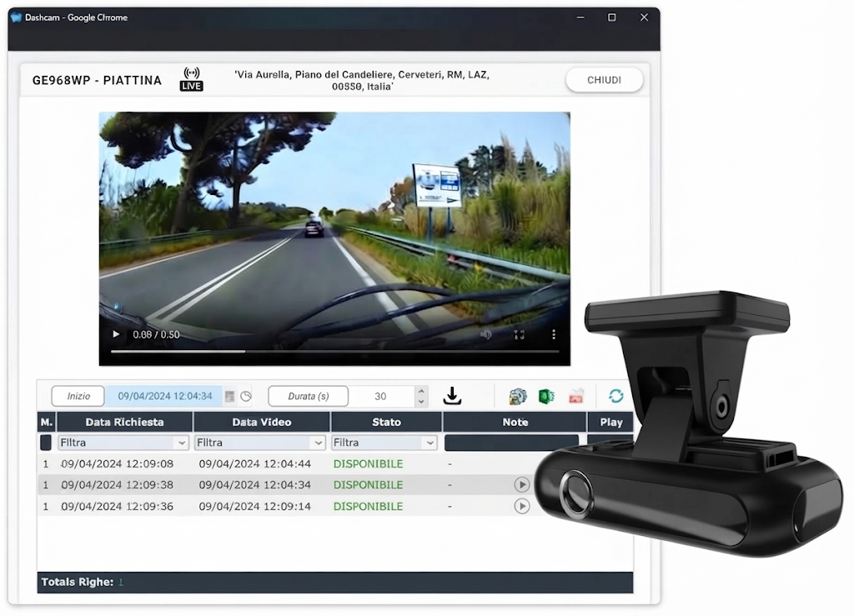Open the video three-dot options menu
The width and height of the screenshot is (854, 616).
pos(554,334)
